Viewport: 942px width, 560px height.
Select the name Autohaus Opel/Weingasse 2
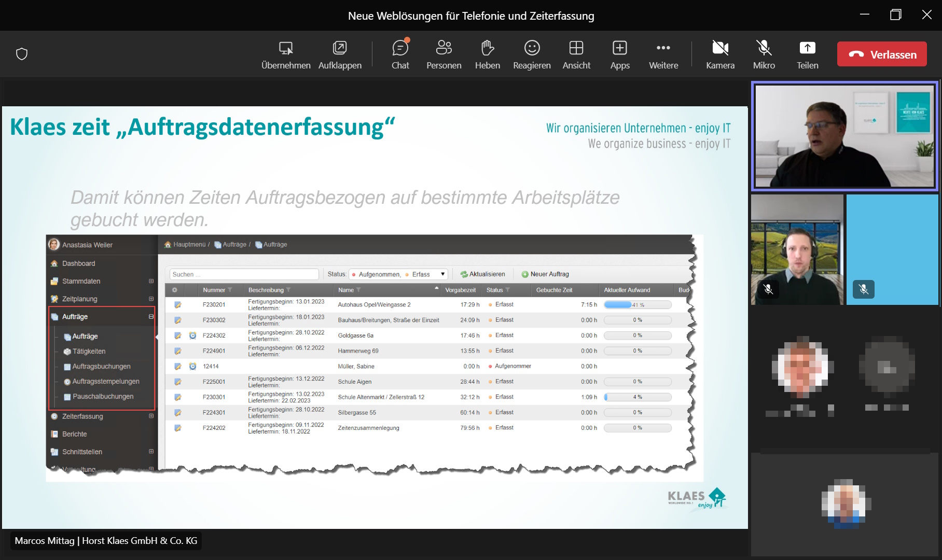point(374,305)
